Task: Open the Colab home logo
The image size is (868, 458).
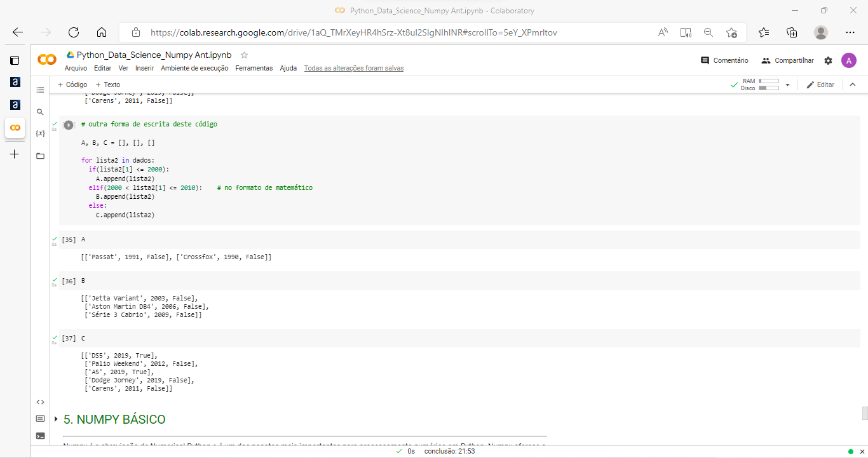Action: [47, 60]
